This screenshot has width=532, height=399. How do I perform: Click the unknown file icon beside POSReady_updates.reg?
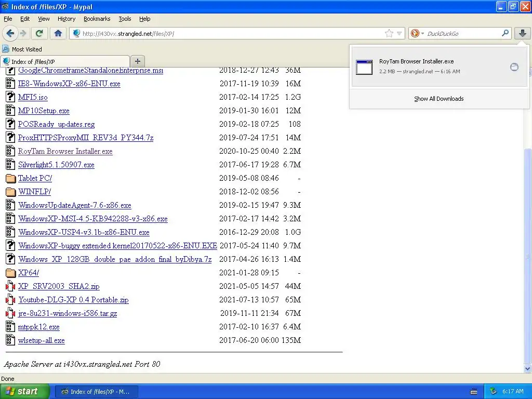point(10,124)
